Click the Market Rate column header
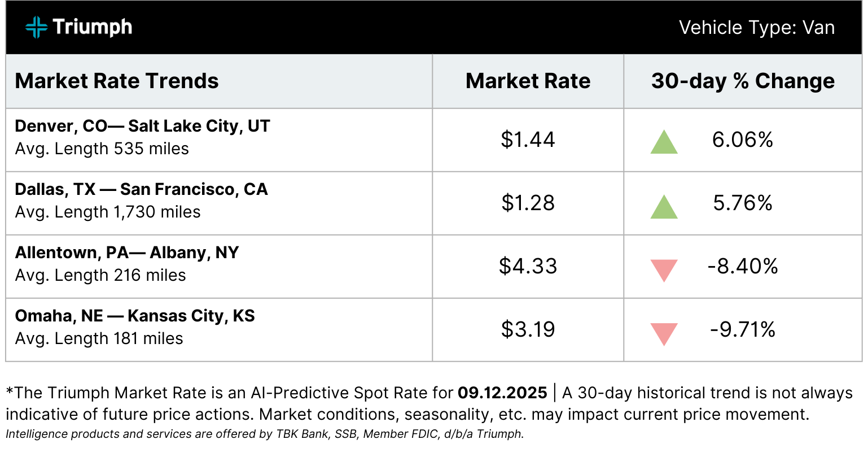The image size is (868, 461). [528, 81]
